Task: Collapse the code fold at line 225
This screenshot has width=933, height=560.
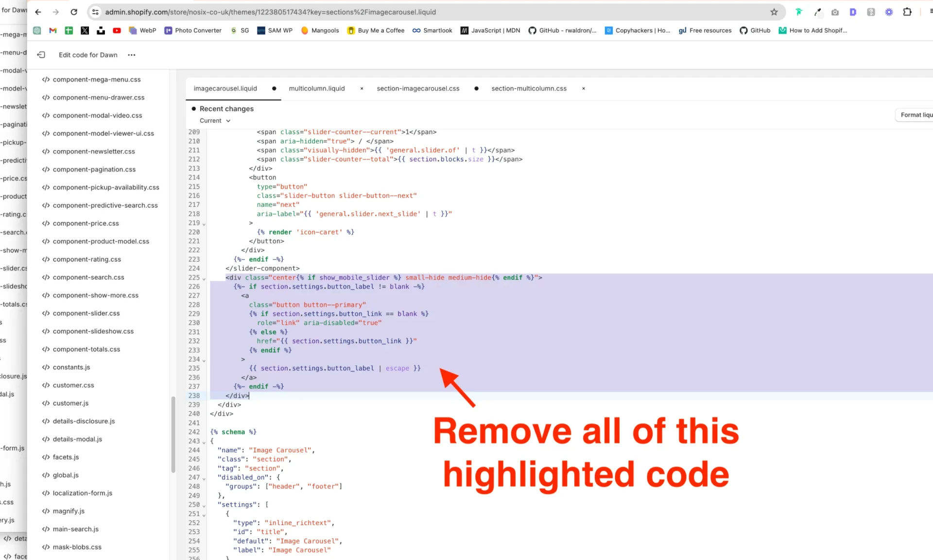Action: 205,277
